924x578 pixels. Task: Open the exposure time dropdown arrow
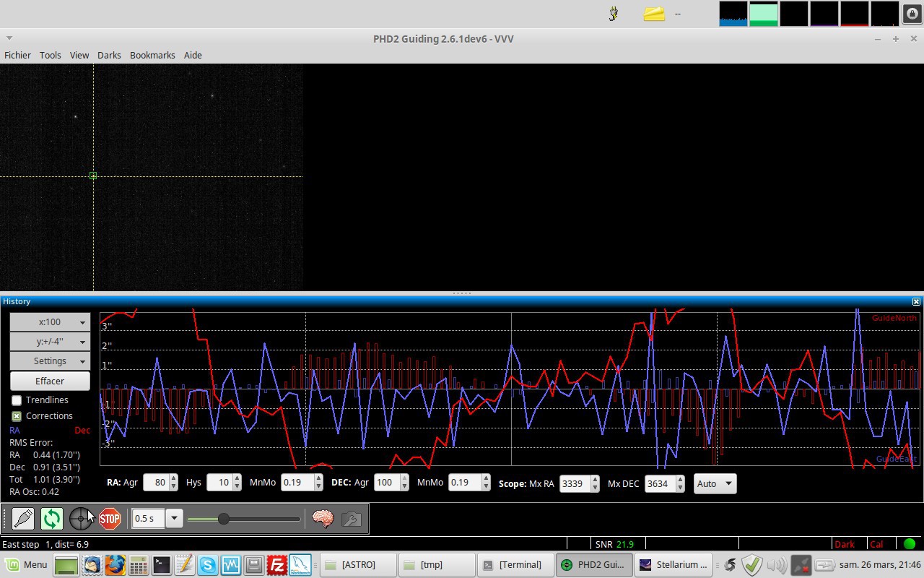174,518
